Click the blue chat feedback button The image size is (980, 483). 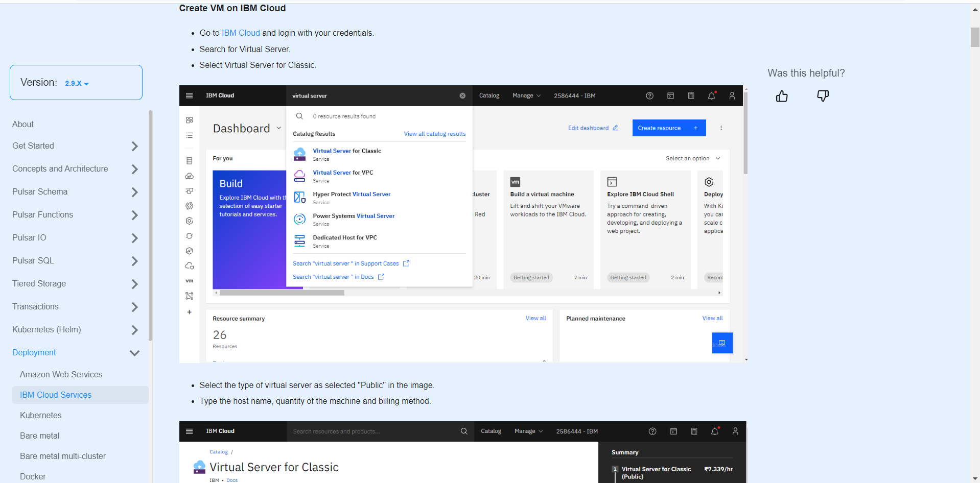722,343
